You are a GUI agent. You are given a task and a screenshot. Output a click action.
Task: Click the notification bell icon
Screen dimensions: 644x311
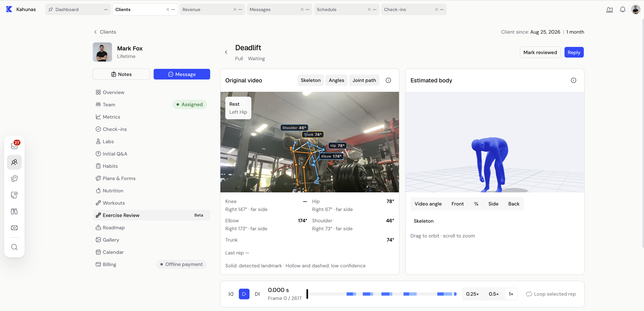pos(622,9)
